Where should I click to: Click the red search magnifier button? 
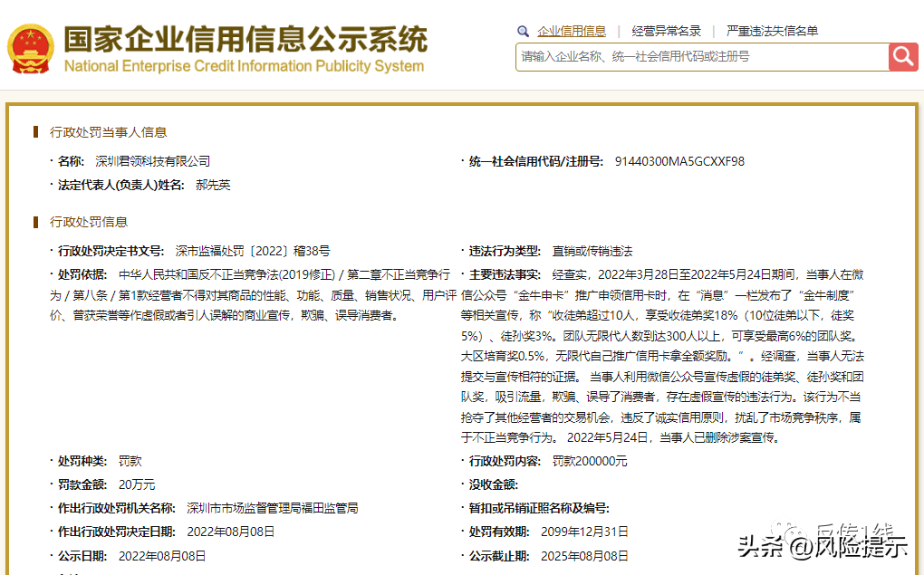[x=903, y=56]
